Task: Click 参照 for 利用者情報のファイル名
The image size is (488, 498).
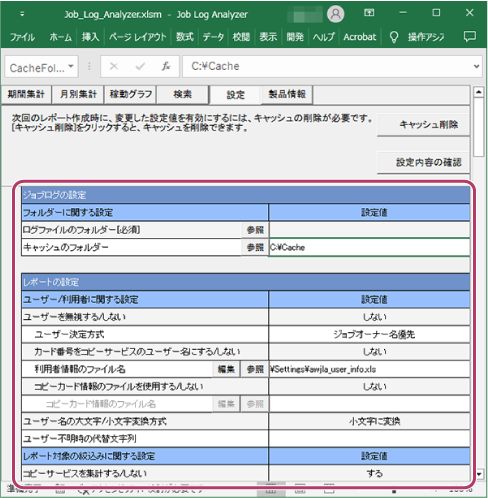Action: tap(255, 369)
